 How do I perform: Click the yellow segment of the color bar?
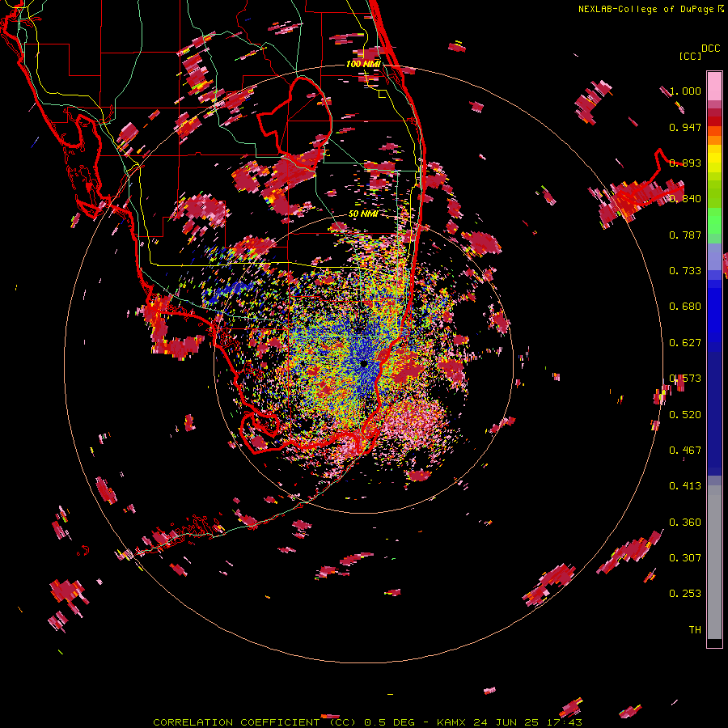[x=714, y=159]
